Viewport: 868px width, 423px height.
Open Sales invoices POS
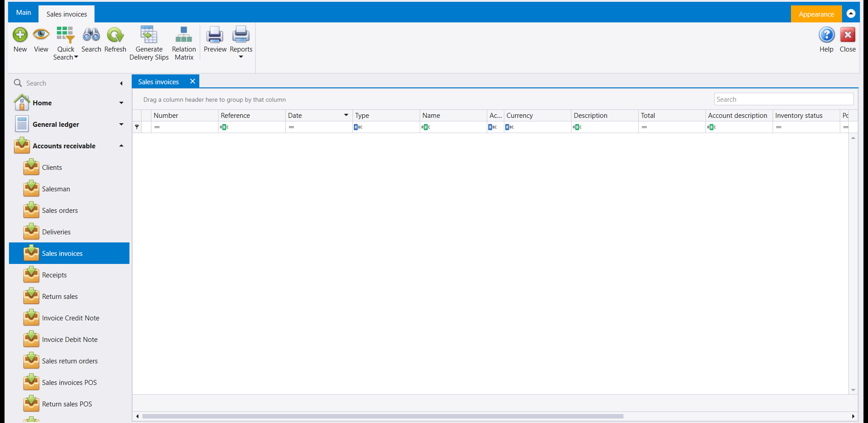pos(69,382)
